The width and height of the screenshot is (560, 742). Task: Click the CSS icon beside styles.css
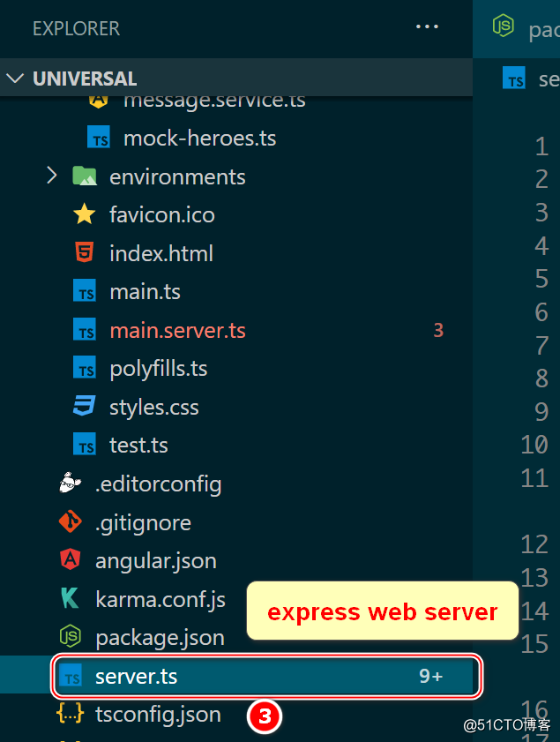point(85,407)
